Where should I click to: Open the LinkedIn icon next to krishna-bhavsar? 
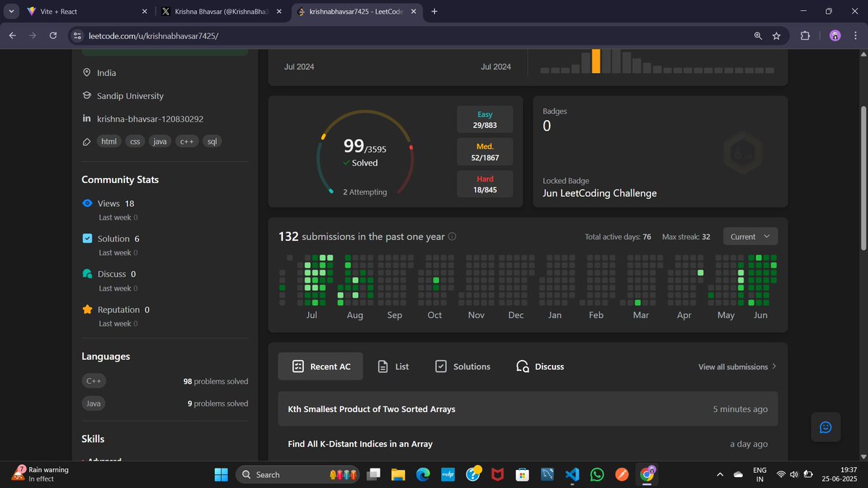(86, 119)
